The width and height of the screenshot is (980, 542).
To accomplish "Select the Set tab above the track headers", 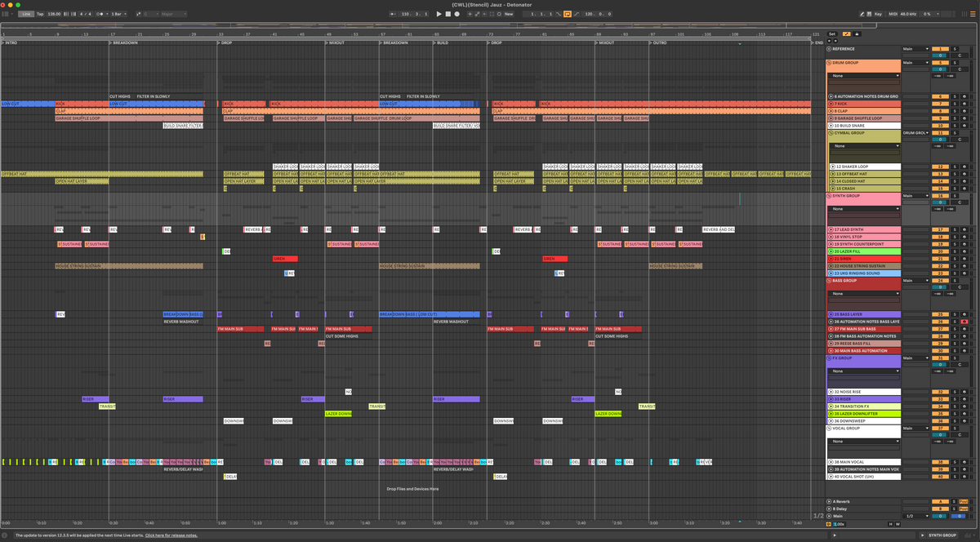I will (x=832, y=34).
